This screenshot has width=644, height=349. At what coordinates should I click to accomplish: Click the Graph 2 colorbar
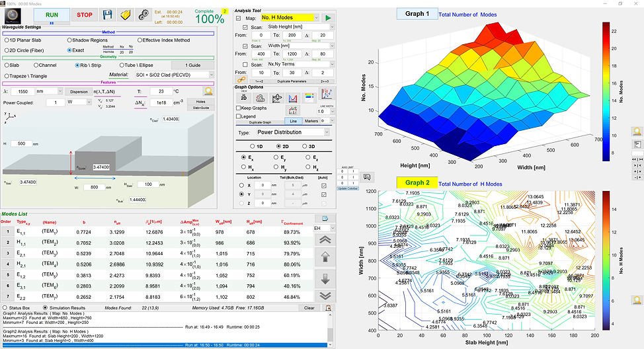[606, 260]
